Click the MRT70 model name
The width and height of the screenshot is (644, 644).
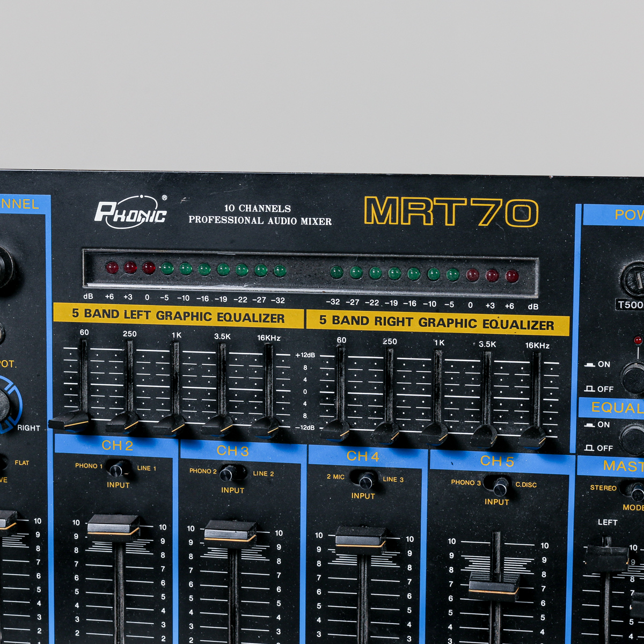coord(451,212)
